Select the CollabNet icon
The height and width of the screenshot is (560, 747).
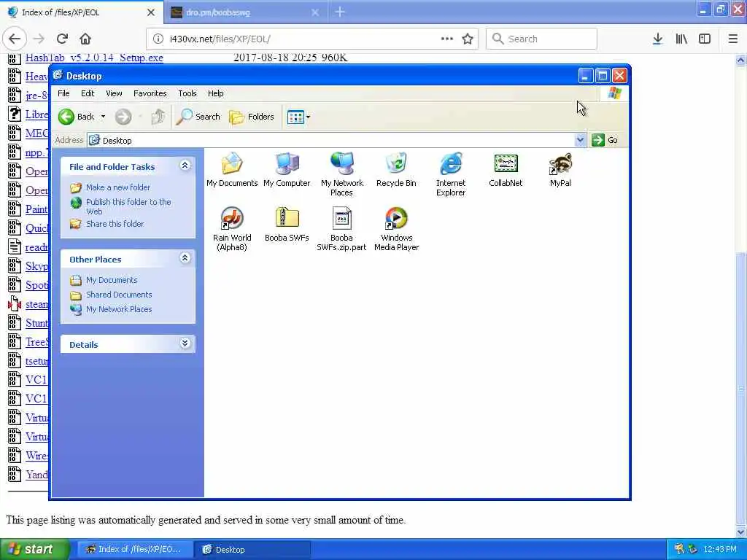click(x=506, y=170)
